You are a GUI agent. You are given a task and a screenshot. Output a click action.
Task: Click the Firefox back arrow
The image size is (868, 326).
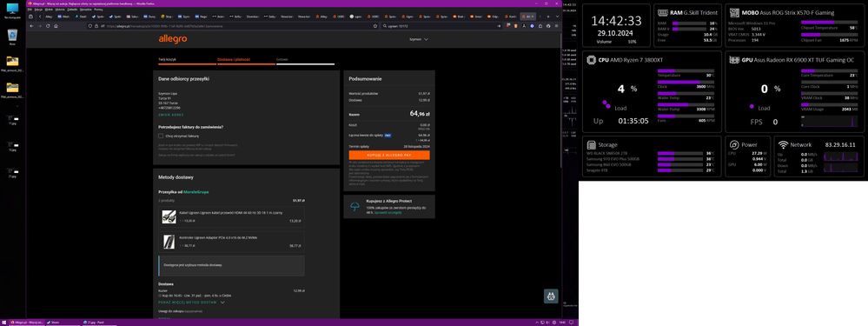point(31,26)
